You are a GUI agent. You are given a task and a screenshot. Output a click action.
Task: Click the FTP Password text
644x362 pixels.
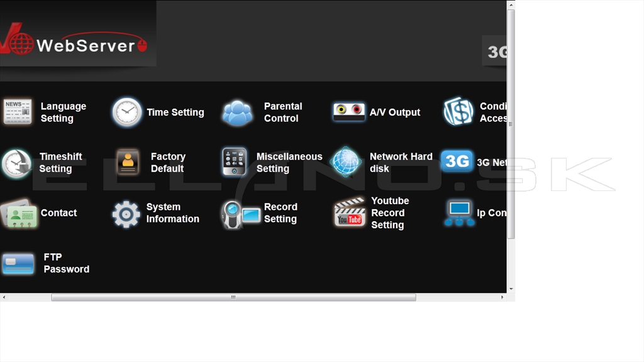click(66, 263)
